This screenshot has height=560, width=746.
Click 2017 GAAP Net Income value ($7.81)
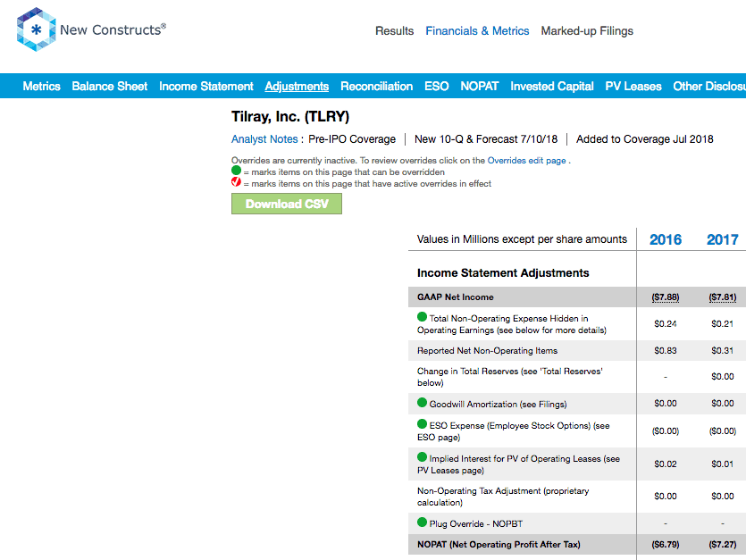(722, 297)
